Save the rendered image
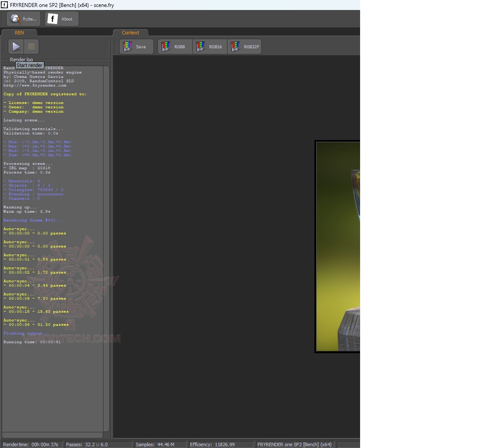 tap(137, 47)
